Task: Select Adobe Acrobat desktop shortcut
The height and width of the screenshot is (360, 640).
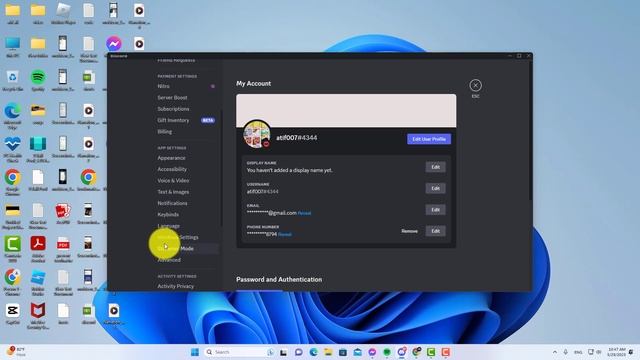Action: pos(38,249)
